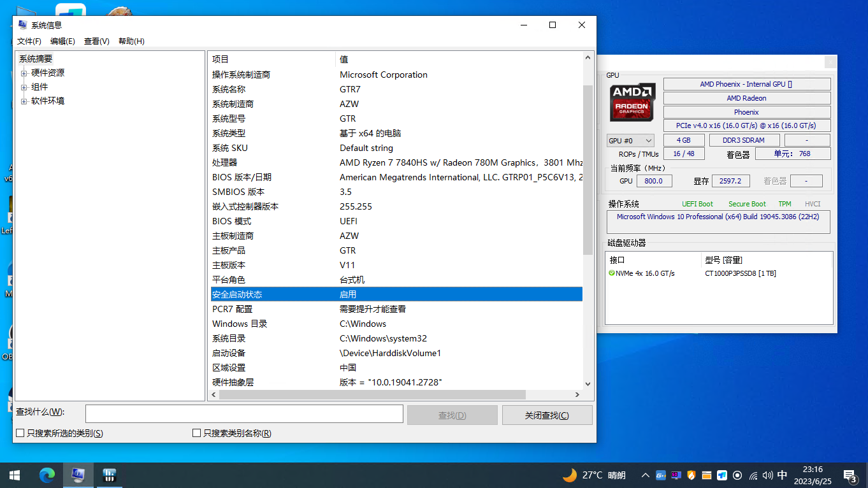The width and height of the screenshot is (868, 488).
Task: Expand the 软件环境 tree node
Action: click(24, 101)
